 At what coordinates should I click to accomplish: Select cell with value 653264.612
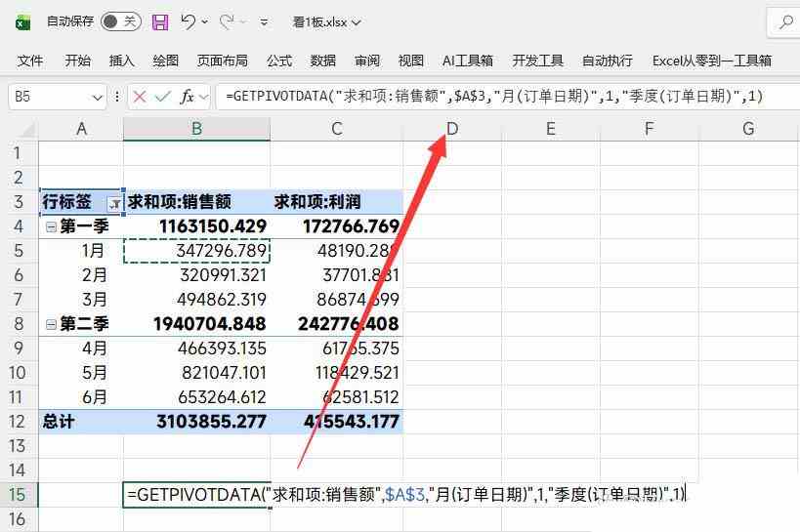tap(197, 397)
